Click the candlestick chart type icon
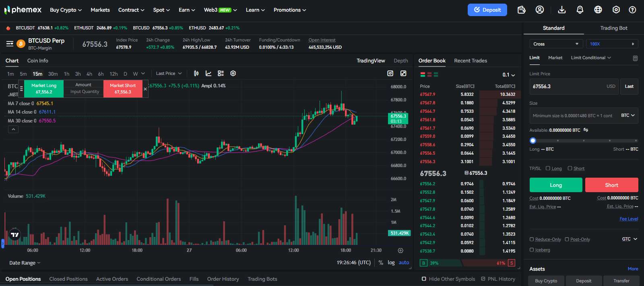 click(x=196, y=73)
